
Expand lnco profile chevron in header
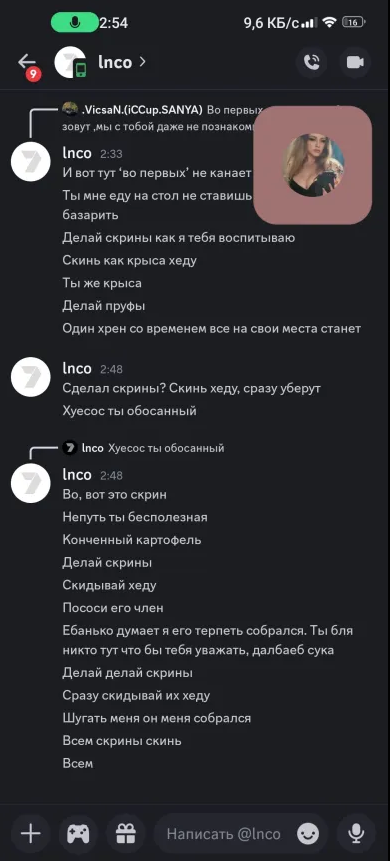click(x=143, y=62)
